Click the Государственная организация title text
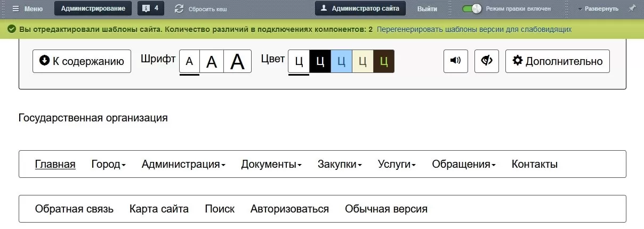Viewport: 644px width, 229px height. (93, 118)
